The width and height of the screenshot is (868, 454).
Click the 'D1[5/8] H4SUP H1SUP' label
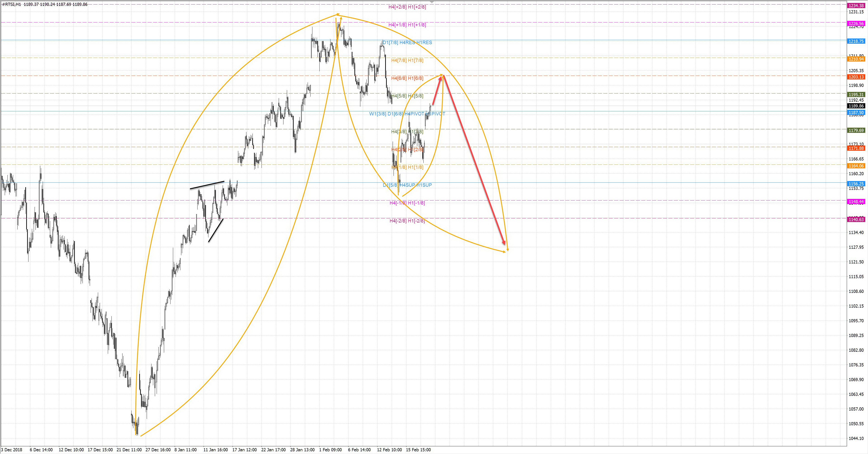(407, 185)
